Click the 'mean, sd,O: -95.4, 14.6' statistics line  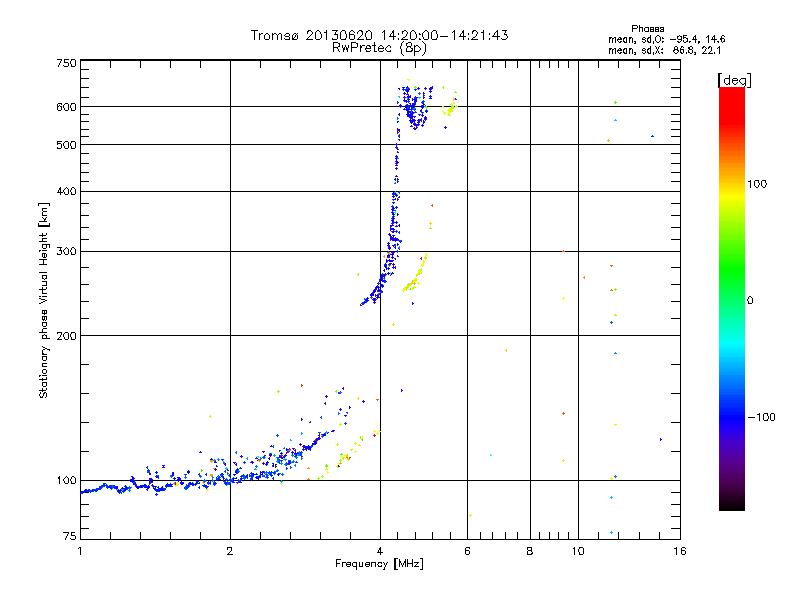click(666, 39)
